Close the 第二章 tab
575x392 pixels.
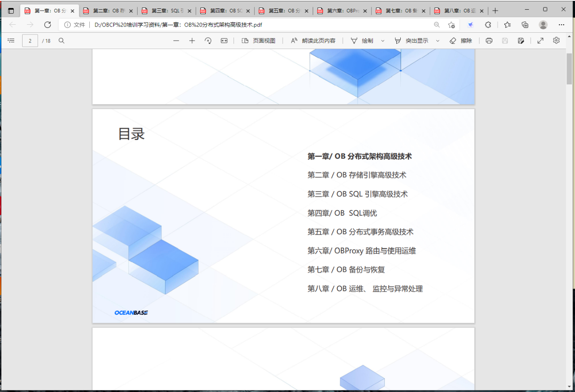[131, 11]
